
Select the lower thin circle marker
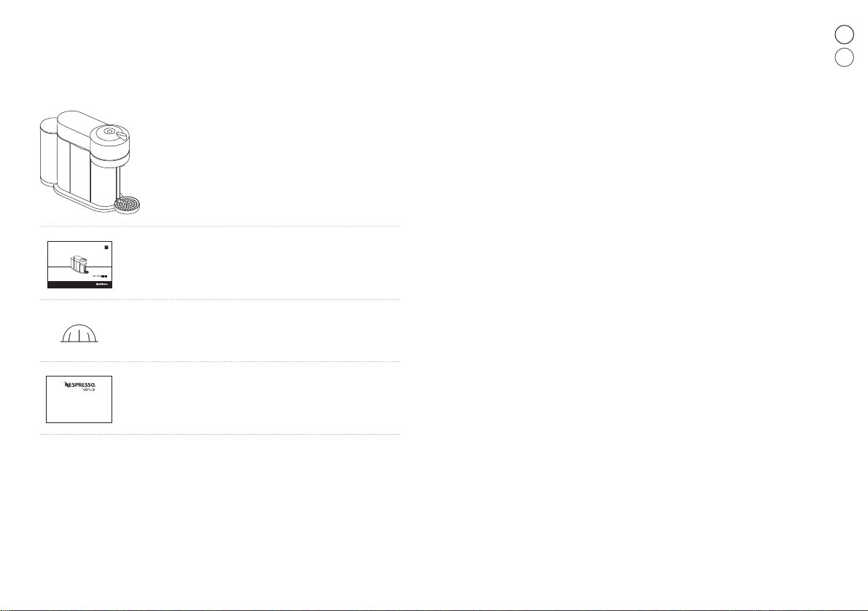[843, 58]
